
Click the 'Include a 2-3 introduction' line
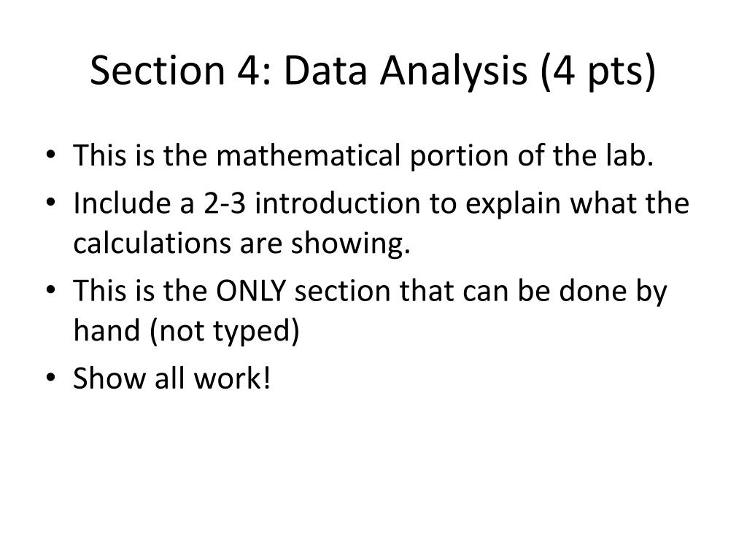[x=381, y=203]
